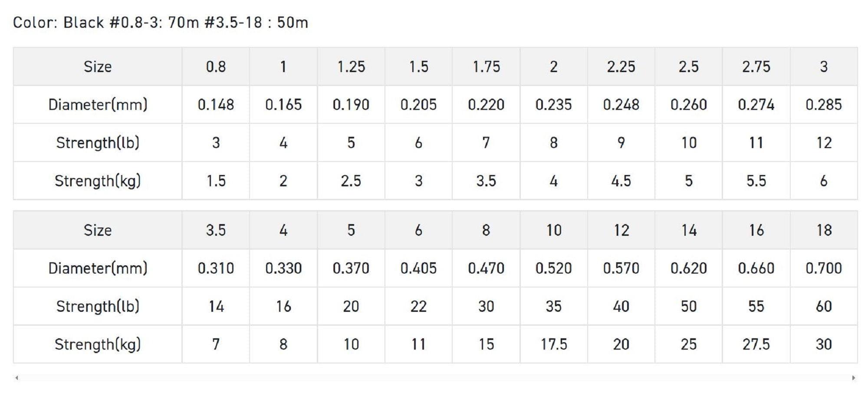Click the second table's Strength(lb) row label

point(98,307)
